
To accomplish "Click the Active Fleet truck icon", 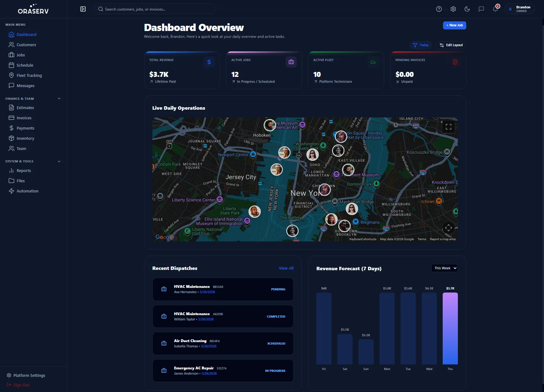I will click(x=373, y=62).
